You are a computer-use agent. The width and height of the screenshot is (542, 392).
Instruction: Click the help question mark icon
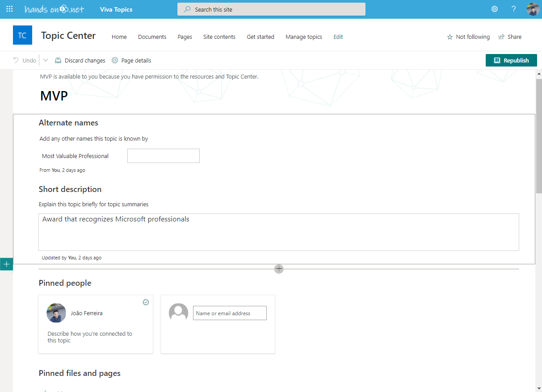coord(514,9)
